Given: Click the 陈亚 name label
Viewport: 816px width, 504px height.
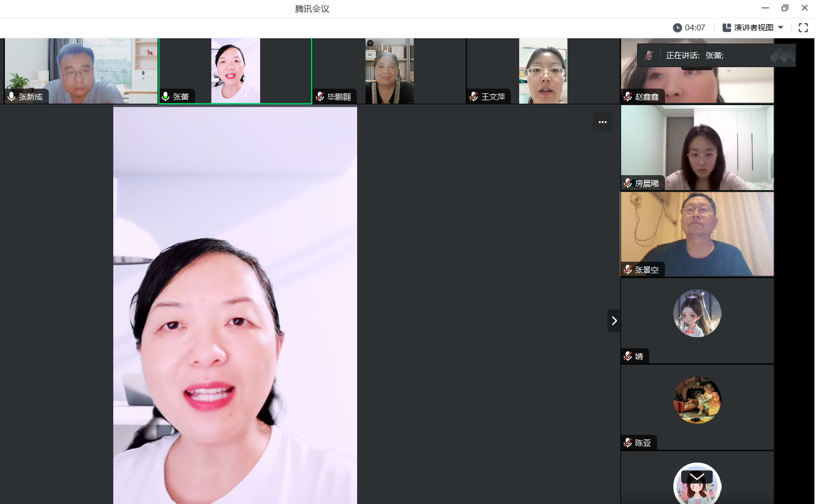Looking at the screenshot, I should click(642, 443).
